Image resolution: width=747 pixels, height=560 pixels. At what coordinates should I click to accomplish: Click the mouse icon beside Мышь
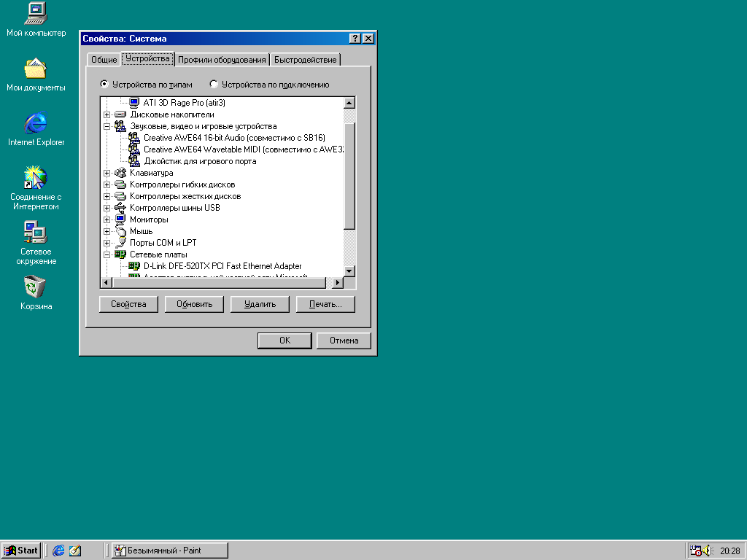[120, 231]
